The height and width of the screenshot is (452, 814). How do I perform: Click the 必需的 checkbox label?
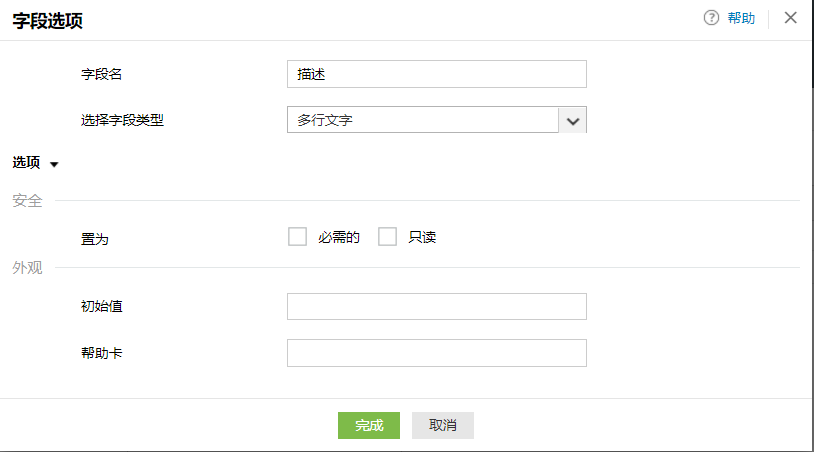tap(339, 238)
